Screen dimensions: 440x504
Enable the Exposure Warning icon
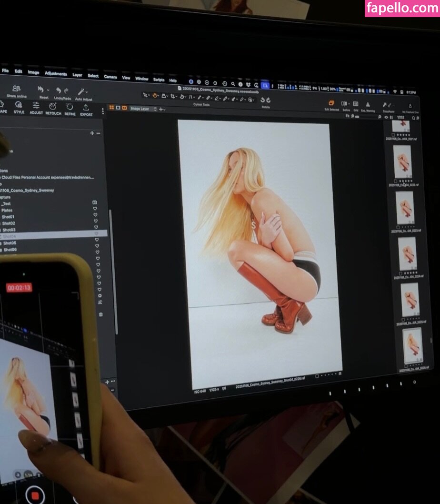(x=368, y=104)
